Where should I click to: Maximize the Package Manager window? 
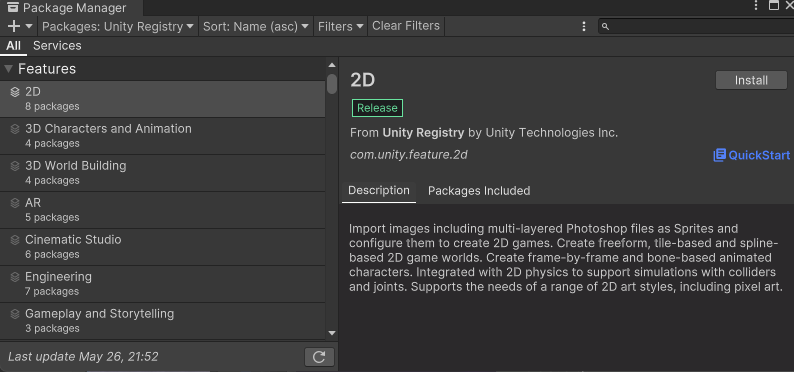click(773, 6)
